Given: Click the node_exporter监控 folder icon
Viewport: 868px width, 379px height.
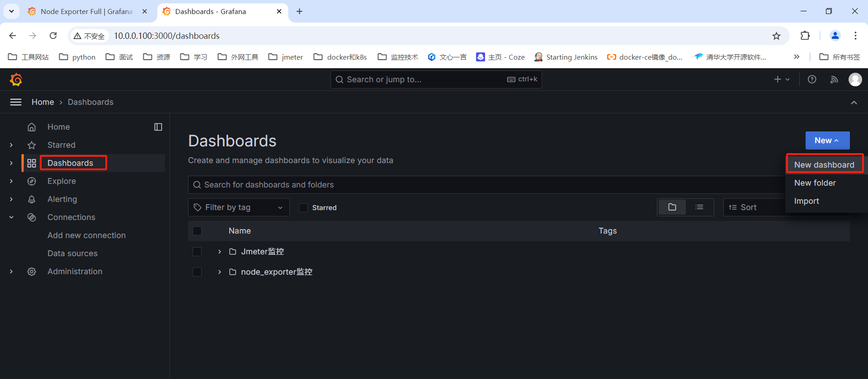Looking at the screenshot, I should [233, 272].
